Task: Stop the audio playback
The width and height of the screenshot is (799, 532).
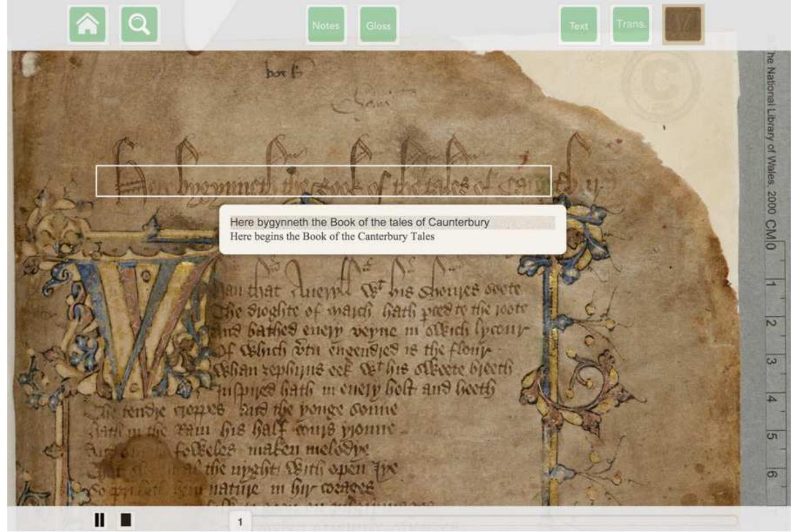Action: (x=126, y=520)
